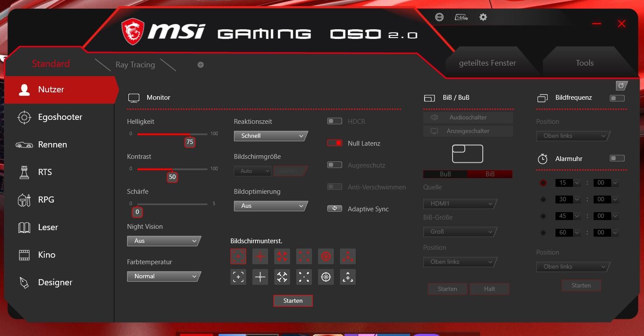Click Starten below the crosshair icons
This screenshot has height=336, width=644.
pyautogui.click(x=293, y=301)
